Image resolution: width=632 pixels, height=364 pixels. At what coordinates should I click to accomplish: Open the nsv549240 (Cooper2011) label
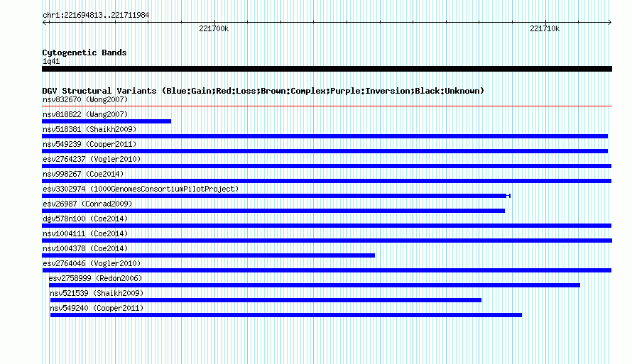pos(97,308)
